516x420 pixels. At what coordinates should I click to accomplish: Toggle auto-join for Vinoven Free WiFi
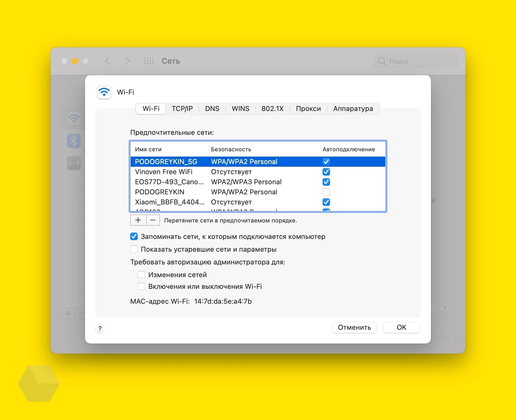pos(326,172)
